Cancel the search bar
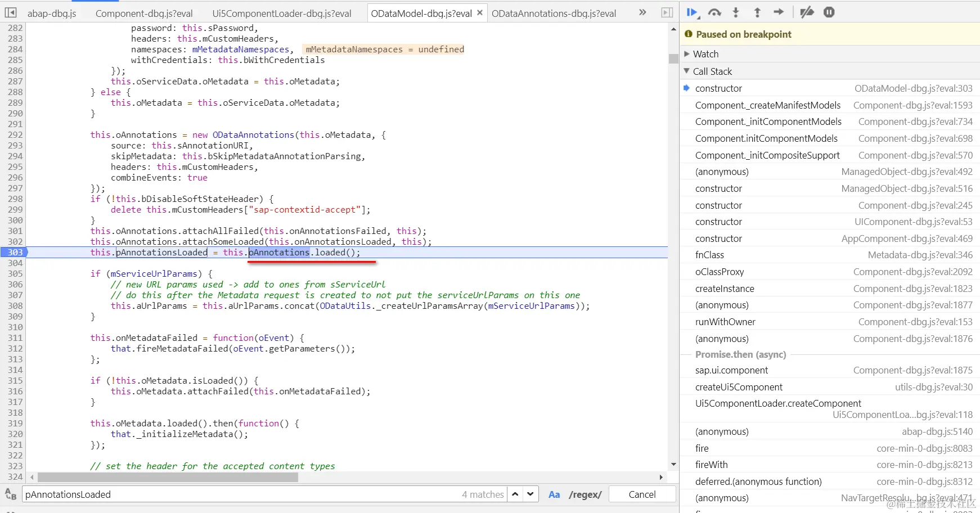This screenshot has height=513, width=980. (x=642, y=494)
